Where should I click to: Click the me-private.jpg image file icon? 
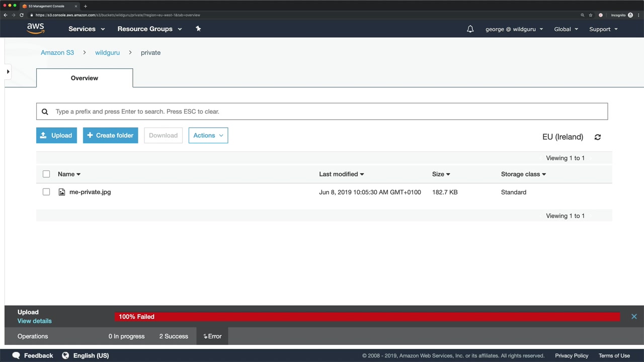(62, 192)
